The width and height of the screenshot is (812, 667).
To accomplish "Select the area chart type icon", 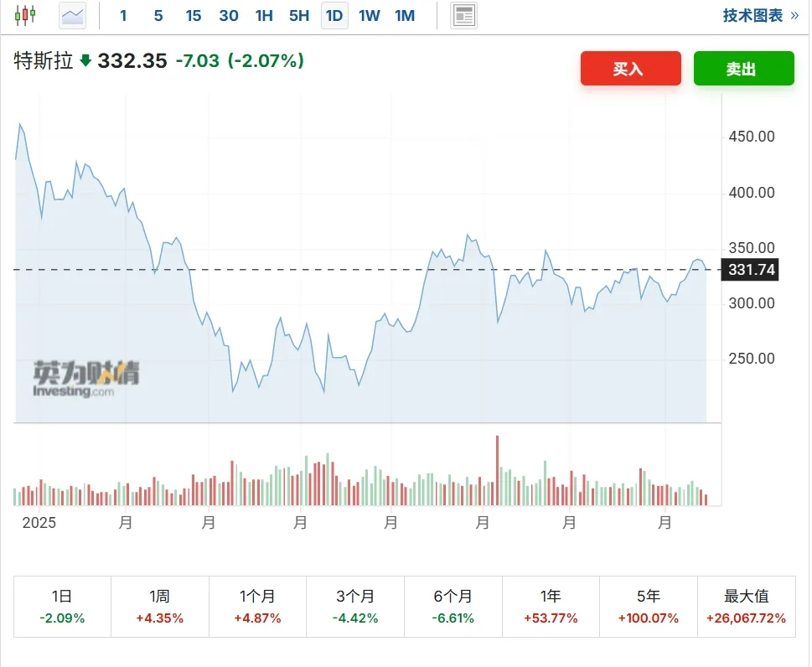I will pyautogui.click(x=73, y=15).
